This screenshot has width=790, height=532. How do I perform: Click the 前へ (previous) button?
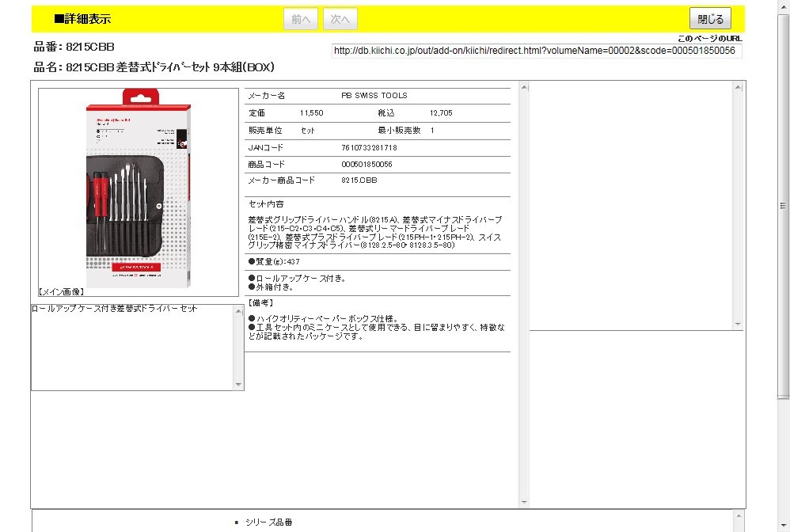point(301,19)
